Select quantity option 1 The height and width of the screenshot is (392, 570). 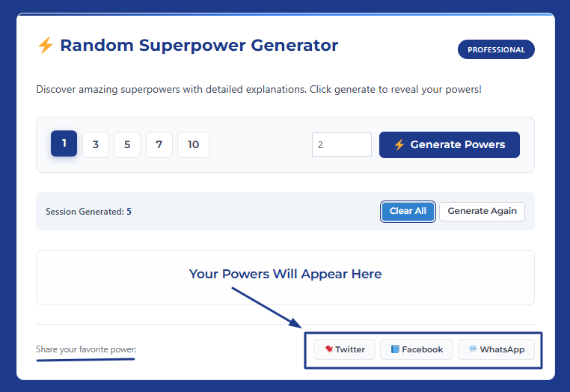tap(64, 144)
